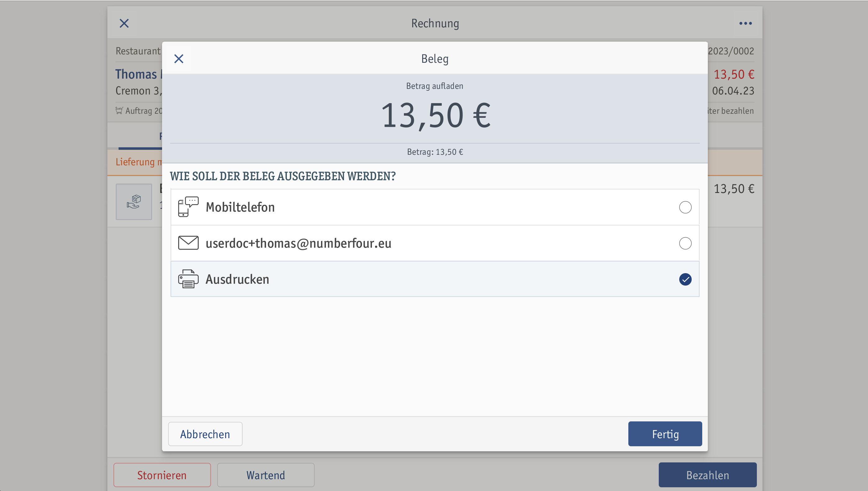
Task: Click the mobile phone message icon
Action: tap(188, 207)
